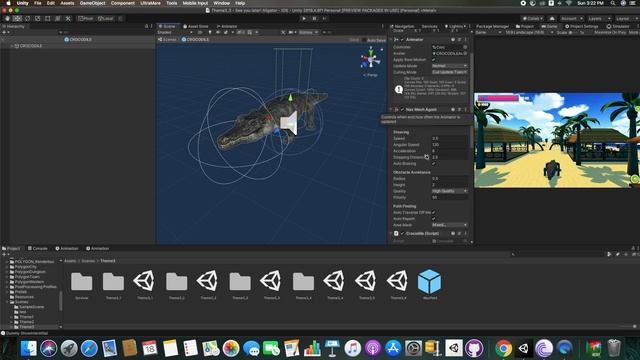Click the Play button
Image resolution: width=640 pixels, height=360 pixels.
point(304,18)
